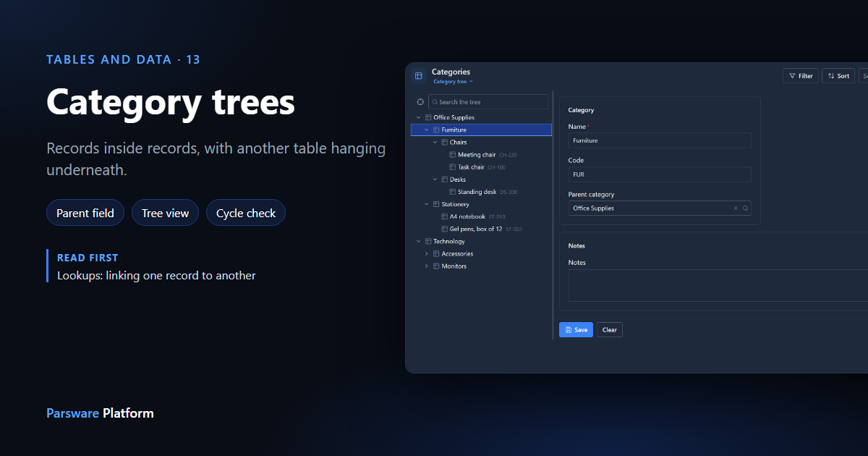
Task: Click the record icon beside Gel pens
Action: tap(444, 229)
